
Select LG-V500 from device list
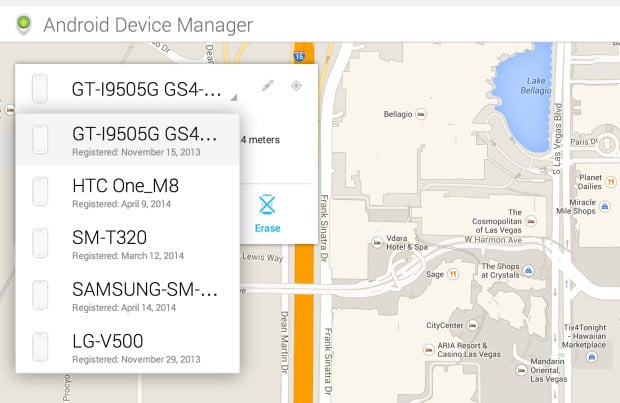[x=127, y=347]
